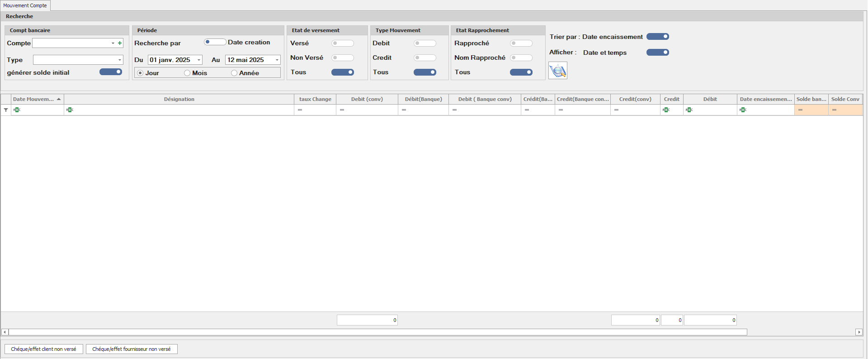Click the filter funnel icon in grid
Image resolution: width=868 pixels, height=359 pixels.
click(6, 110)
